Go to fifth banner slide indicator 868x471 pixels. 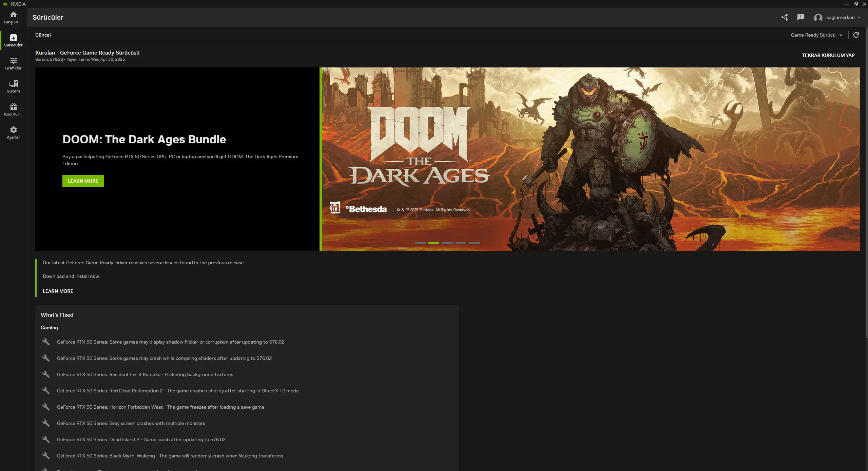pos(475,243)
